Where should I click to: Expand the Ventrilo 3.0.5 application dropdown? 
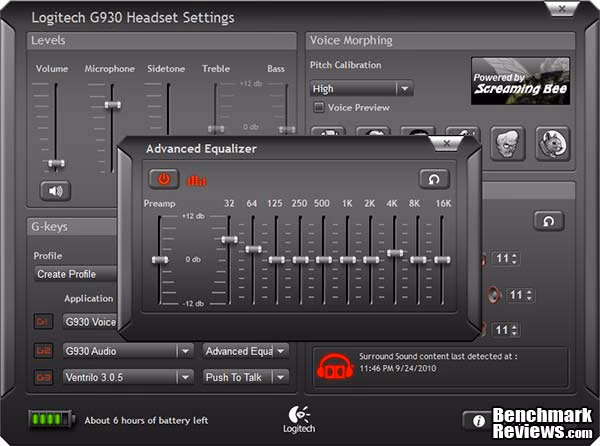click(x=185, y=378)
